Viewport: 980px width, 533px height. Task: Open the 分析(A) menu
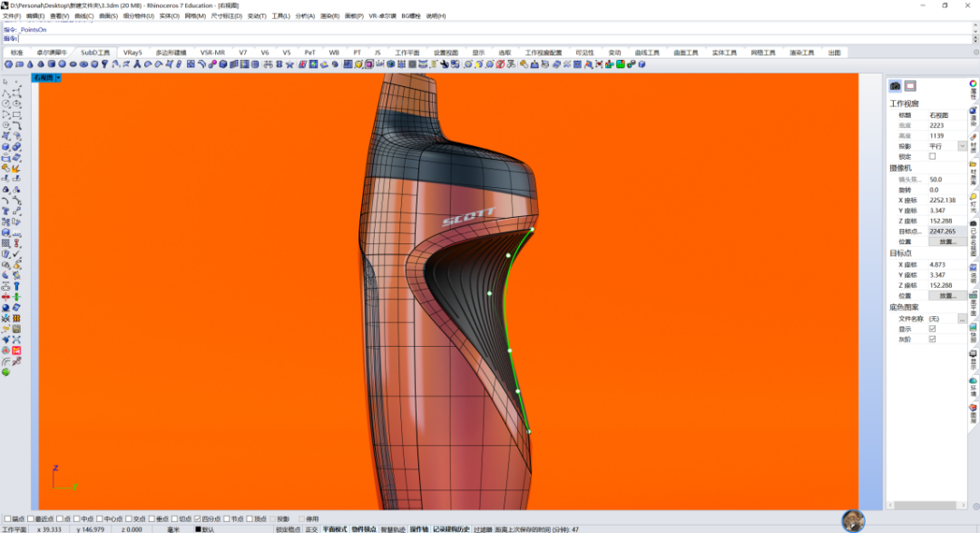tap(305, 15)
